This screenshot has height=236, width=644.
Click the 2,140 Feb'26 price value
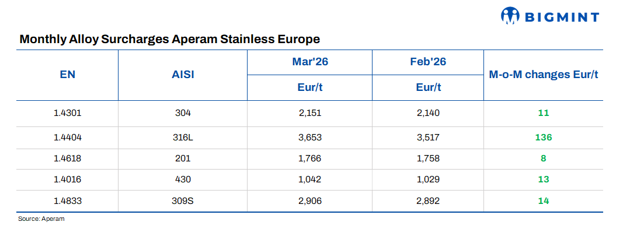(428, 112)
